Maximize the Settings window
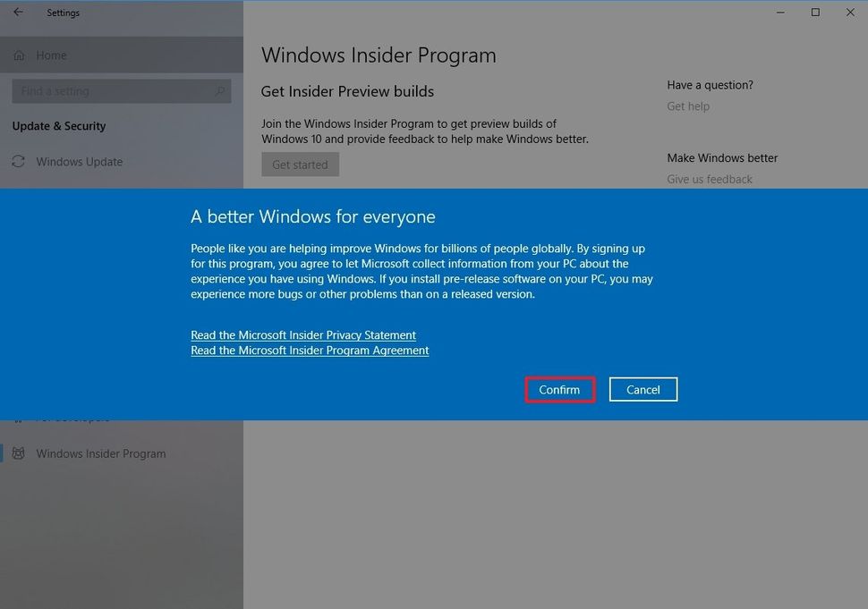 pos(814,13)
